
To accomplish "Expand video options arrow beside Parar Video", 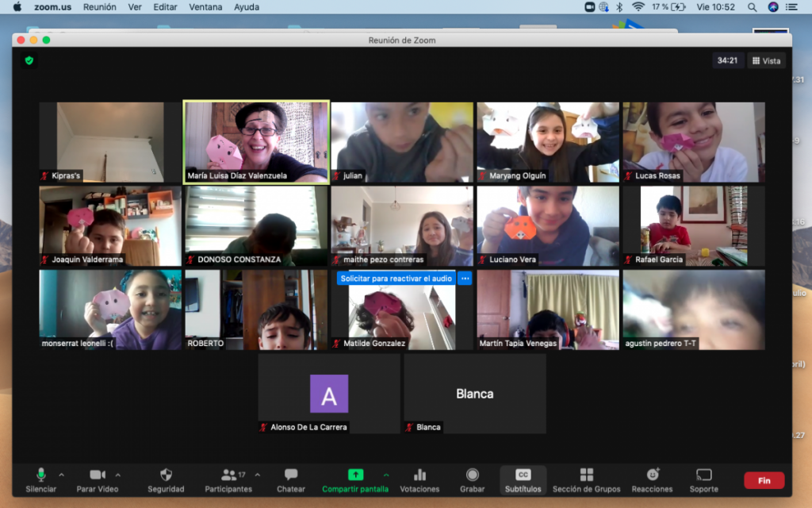I will [x=118, y=475].
